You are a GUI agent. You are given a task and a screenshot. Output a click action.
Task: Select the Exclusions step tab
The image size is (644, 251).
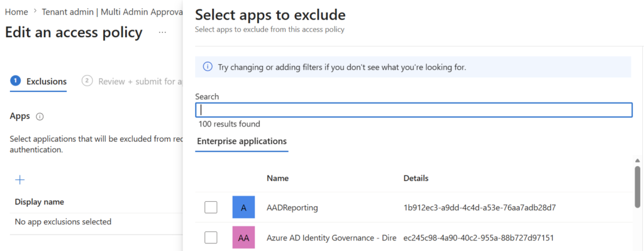tap(38, 81)
